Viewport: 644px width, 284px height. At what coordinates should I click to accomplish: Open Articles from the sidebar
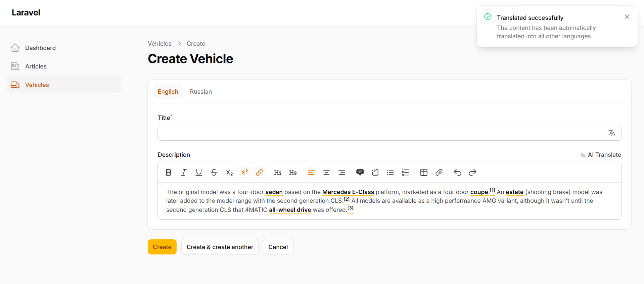[x=64, y=66]
